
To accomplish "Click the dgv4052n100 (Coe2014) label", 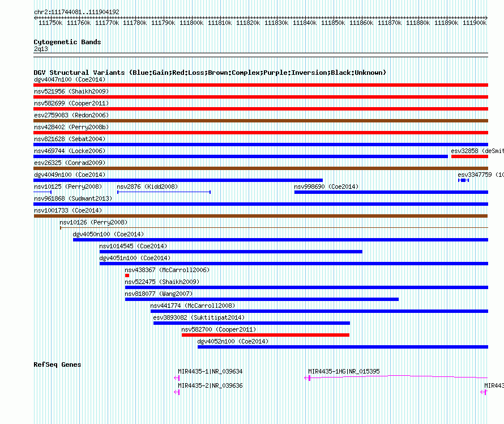I will [233, 341].
